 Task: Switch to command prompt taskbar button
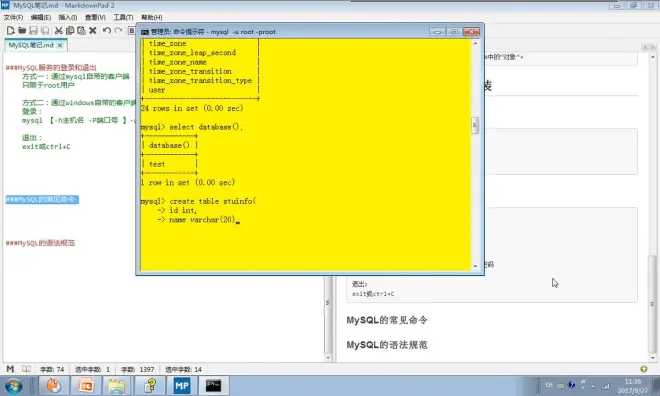[213, 385]
